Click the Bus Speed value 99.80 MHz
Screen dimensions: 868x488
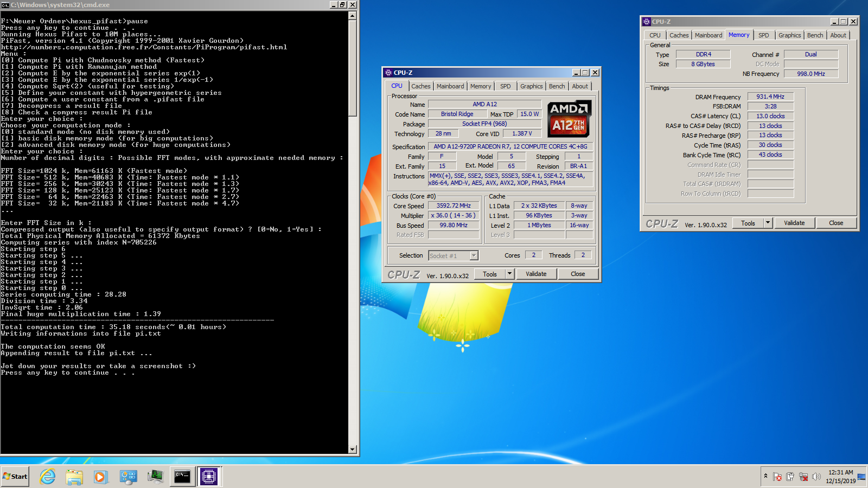454,225
